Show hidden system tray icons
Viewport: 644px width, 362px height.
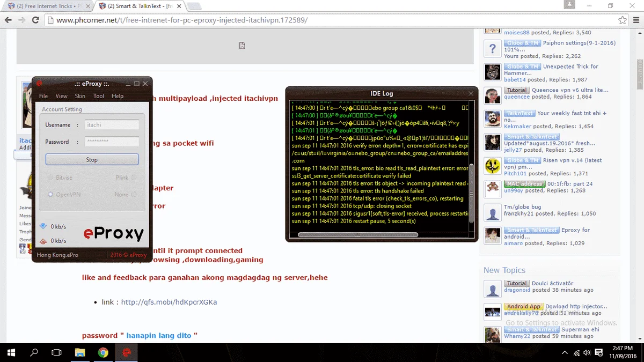[x=564, y=352]
